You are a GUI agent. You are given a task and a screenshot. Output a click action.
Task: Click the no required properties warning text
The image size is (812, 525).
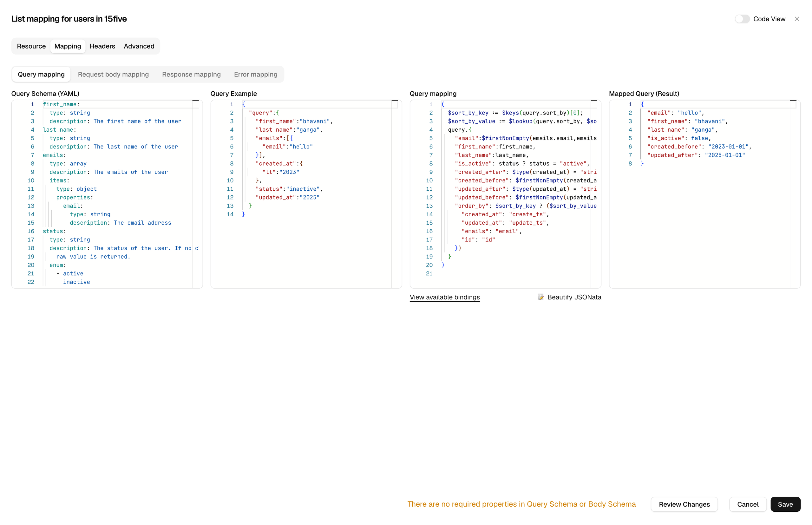(521, 504)
